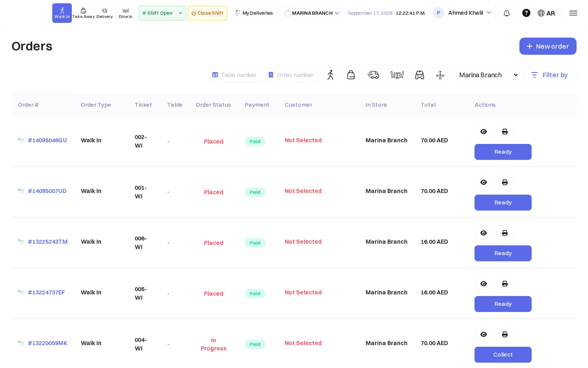This screenshot has height=368, width=588.
Task: Print order #13220059MK
Action: tap(505, 334)
